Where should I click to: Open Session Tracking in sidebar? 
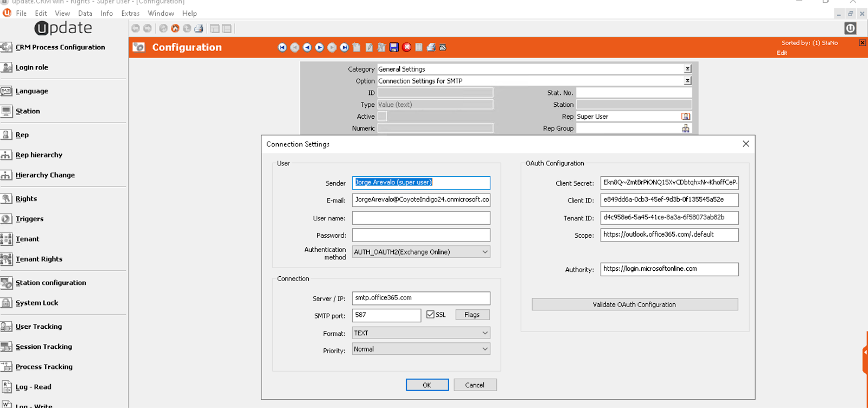pos(43,347)
